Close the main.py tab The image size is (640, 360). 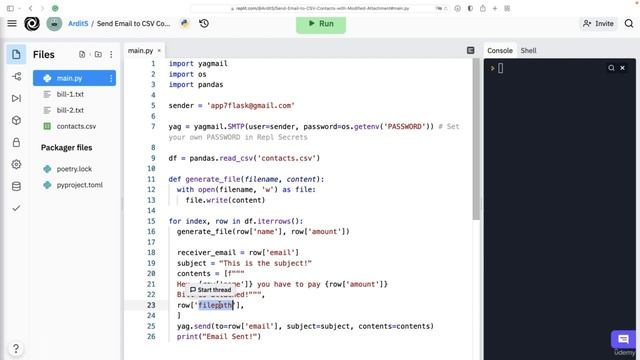pos(159,51)
